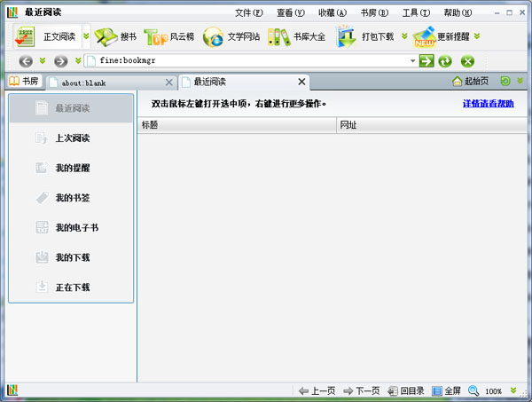This screenshot has width=532, height=402.
Task: Sort by the 标题 column header
Action: click(237, 125)
